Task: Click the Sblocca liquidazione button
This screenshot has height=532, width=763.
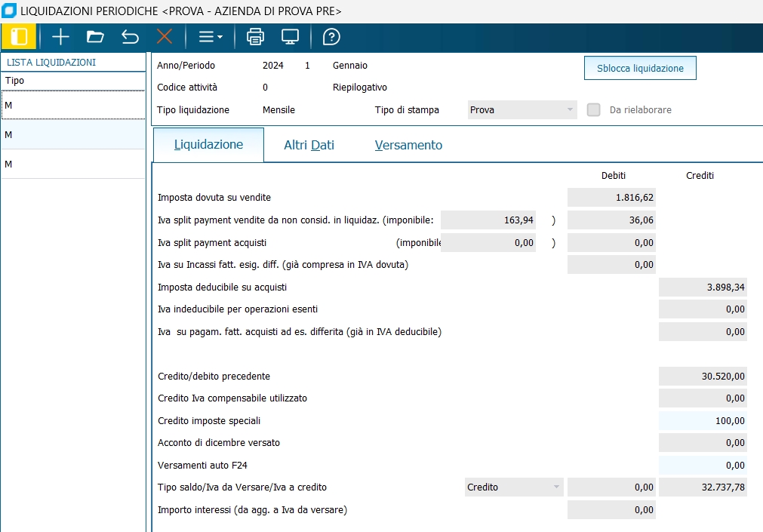Action: pos(640,68)
